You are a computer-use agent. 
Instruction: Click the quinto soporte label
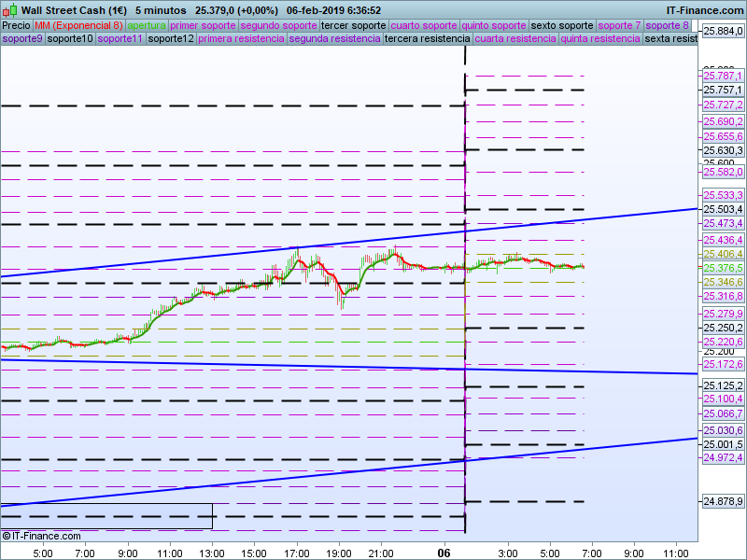click(494, 26)
